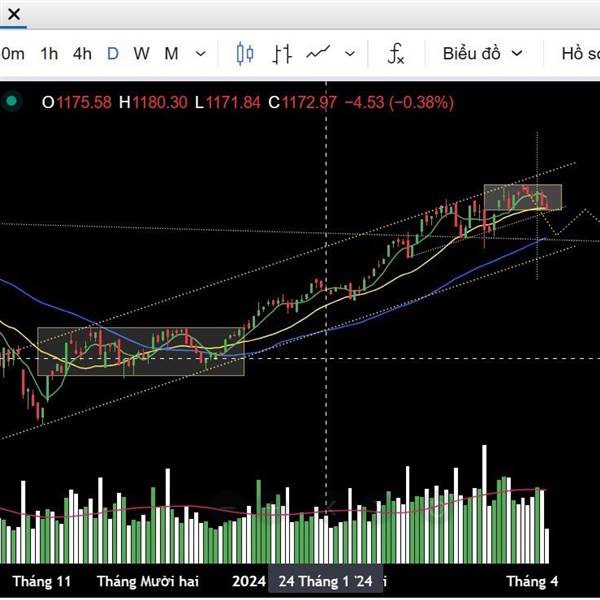Close the chart panel with the X
The width and height of the screenshot is (600, 600).
(x=14, y=15)
